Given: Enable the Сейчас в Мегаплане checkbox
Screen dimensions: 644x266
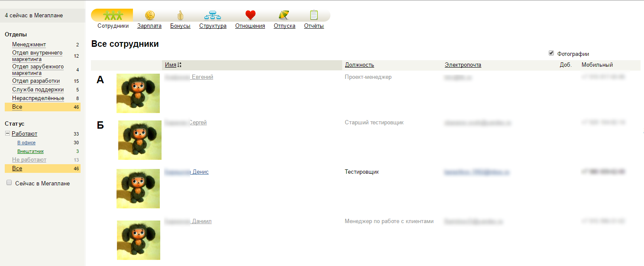Looking at the screenshot, I should [x=9, y=183].
